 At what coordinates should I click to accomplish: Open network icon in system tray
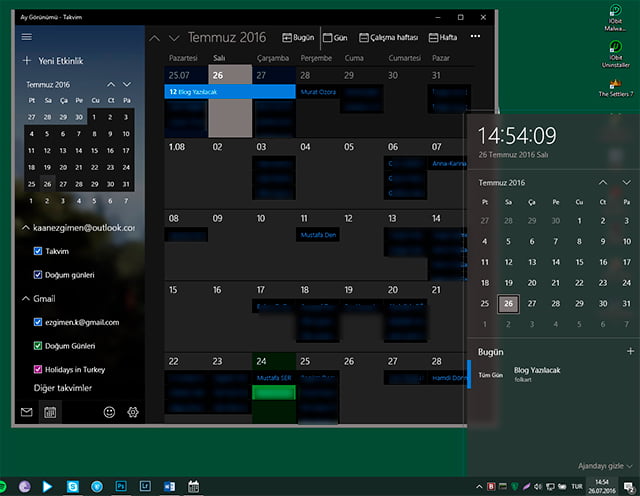550,486
